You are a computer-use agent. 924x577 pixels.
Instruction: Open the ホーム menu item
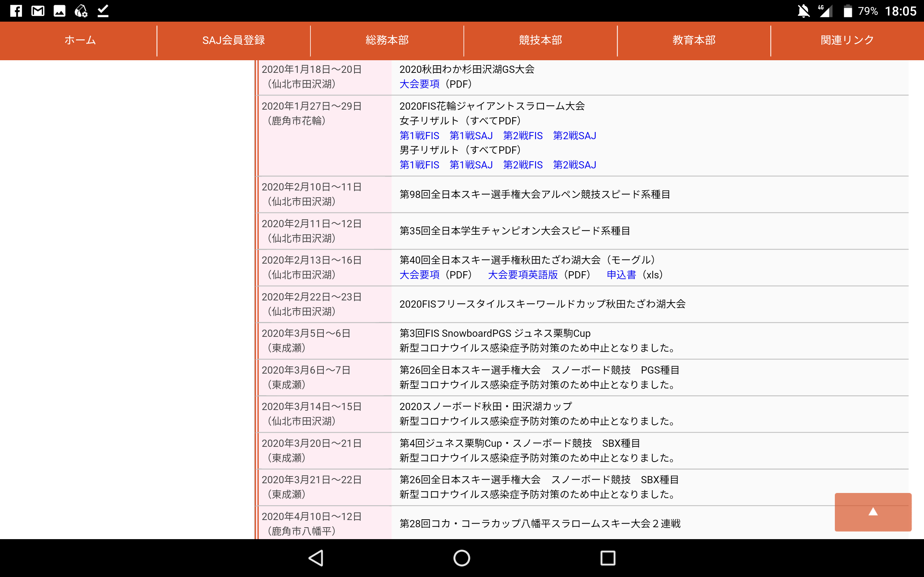80,40
